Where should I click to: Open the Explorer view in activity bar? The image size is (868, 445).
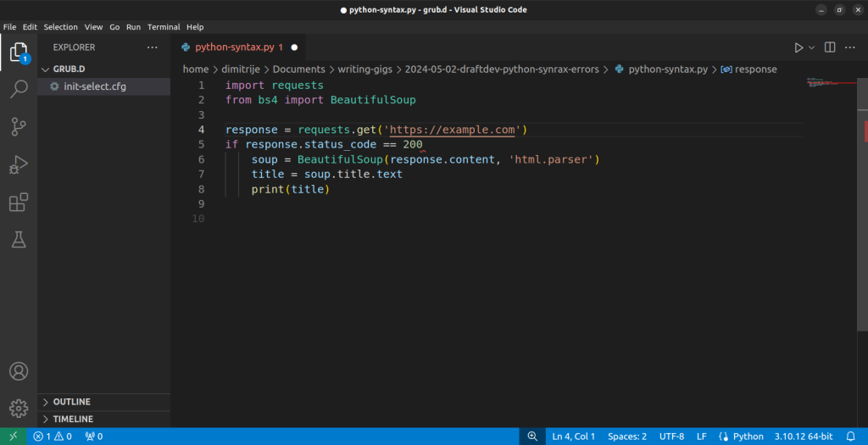(x=18, y=53)
